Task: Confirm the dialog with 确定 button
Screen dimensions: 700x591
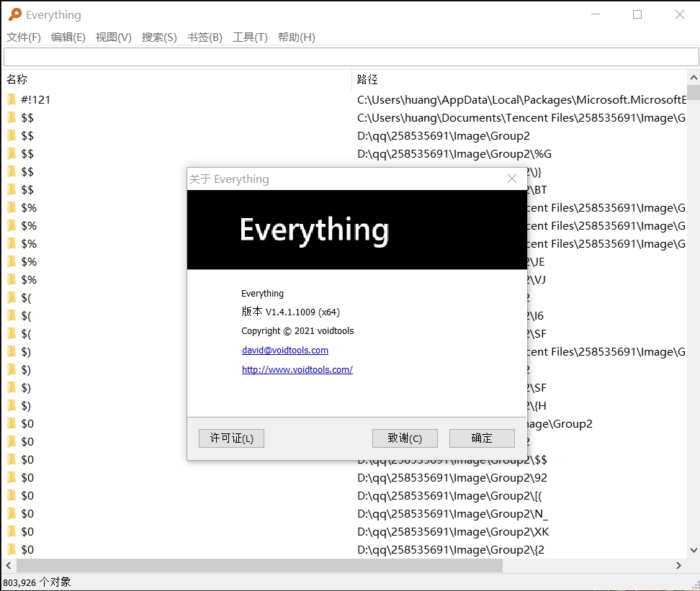Action: [x=482, y=438]
